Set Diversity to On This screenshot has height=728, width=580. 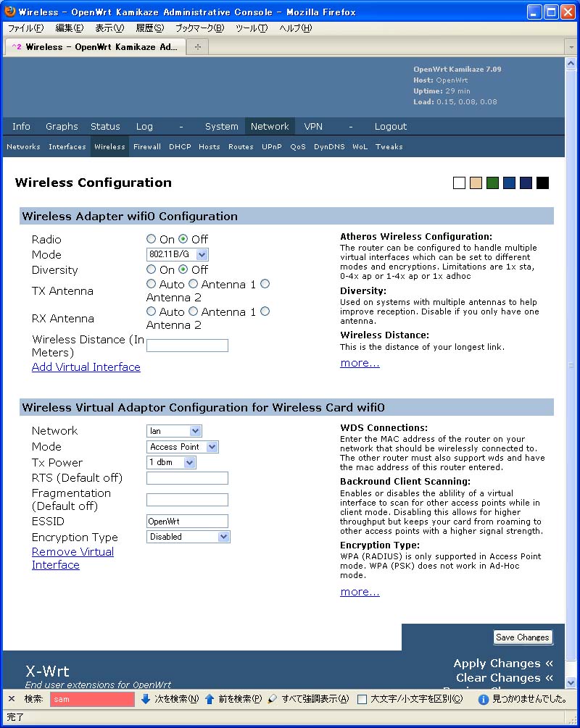(x=151, y=269)
